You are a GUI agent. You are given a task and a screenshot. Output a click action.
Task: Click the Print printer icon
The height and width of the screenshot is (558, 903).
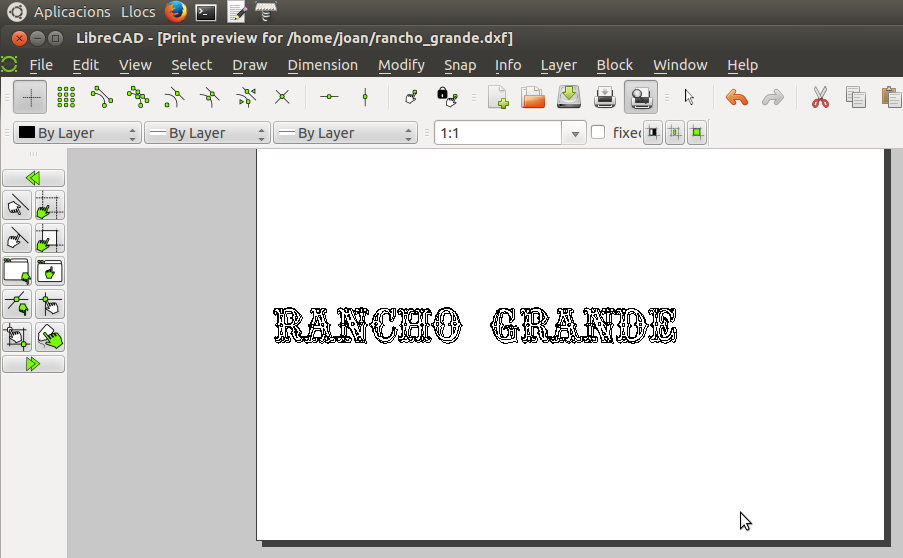604,97
